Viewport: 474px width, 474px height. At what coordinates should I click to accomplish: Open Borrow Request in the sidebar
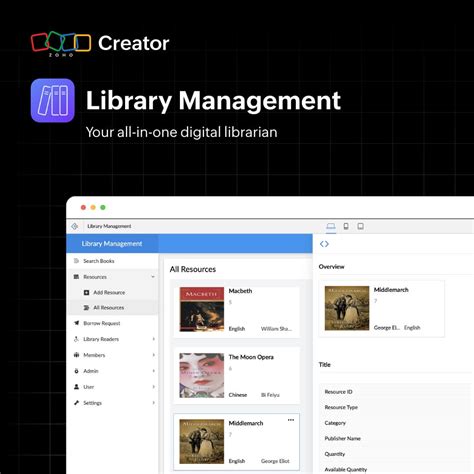pyautogui.click(x=113, y=323)
